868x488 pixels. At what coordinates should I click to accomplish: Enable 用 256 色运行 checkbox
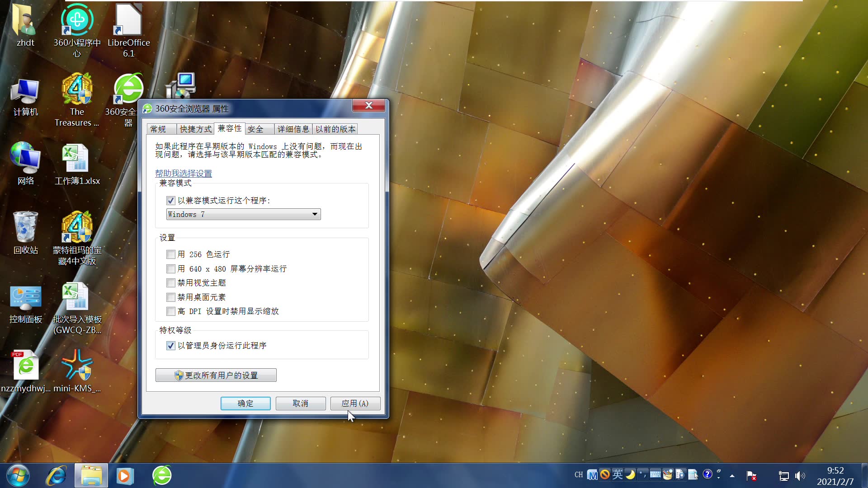171,254
